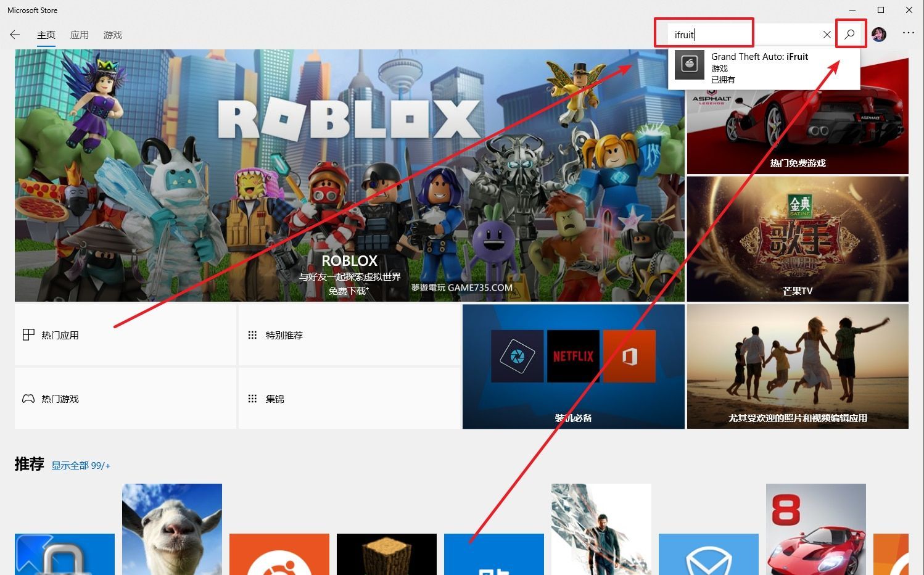Screen dimensions: 924x575
Task: Clear search text with the X icon
Action: click(827, 35)
